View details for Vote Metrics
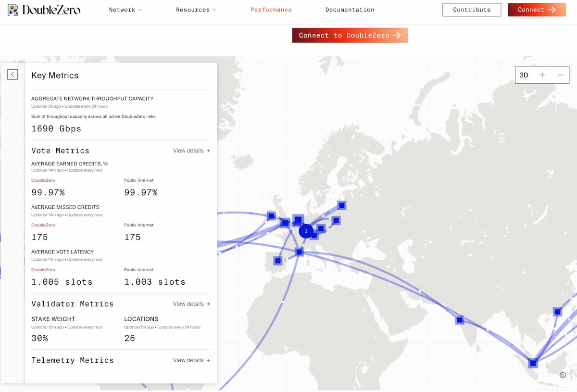The image size is (577, 392). tap(191, 151)
